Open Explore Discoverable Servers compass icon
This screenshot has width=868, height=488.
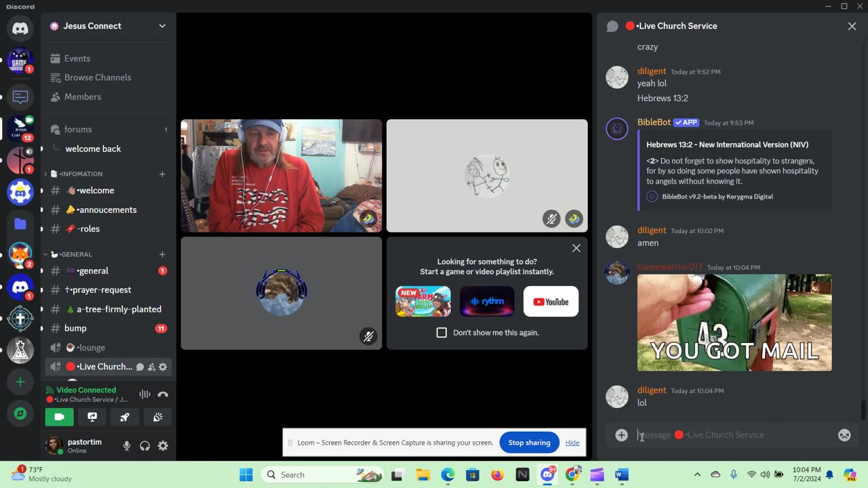click(x=20, y=413)
